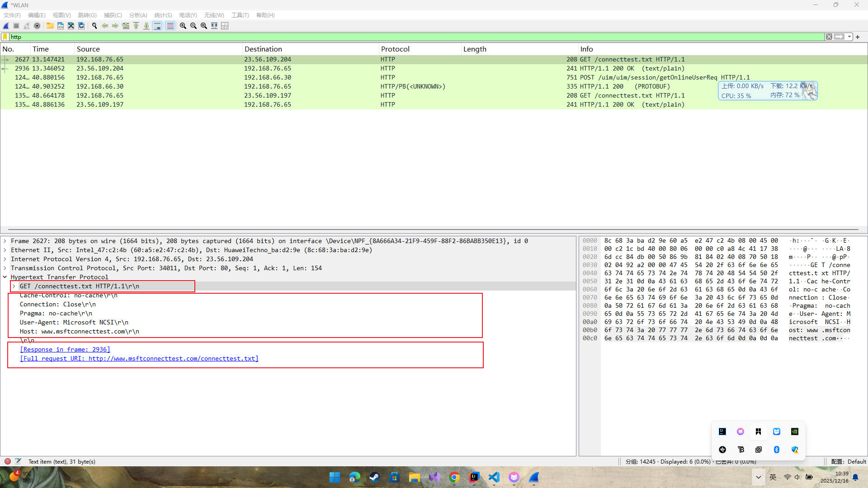Screen dimensions: 868x488
Task: Clear the http display filter
Action: click(829, 37)
